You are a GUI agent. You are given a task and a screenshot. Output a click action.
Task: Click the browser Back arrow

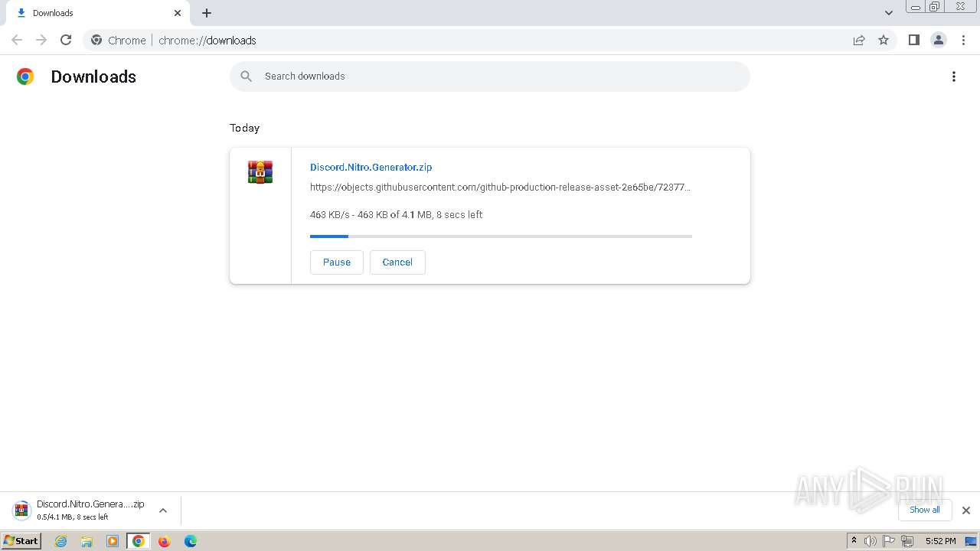point(17,40)
